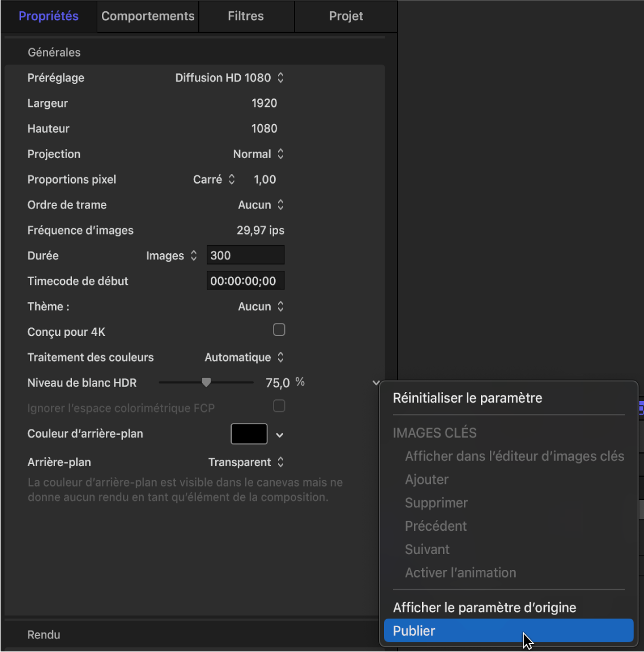
Task: Switch to the Projet tab
Action: point(346,16)
